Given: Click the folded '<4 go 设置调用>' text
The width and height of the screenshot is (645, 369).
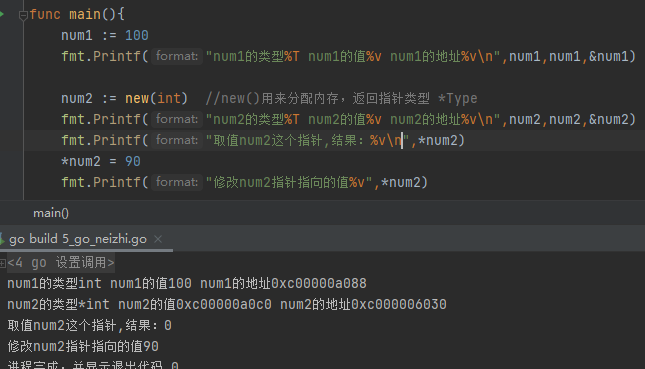Looking at the screenshot, I should point(61,262).
